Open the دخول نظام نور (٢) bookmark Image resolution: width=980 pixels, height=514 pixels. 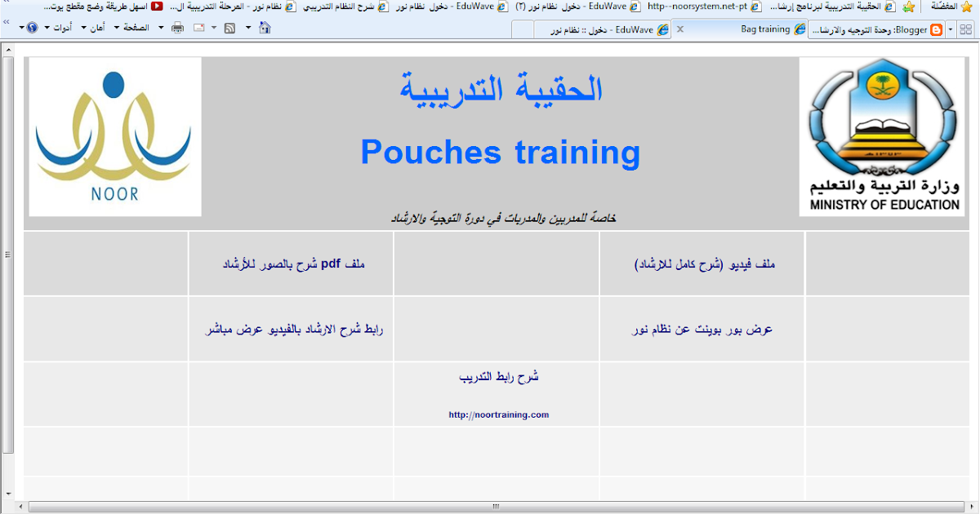577,7
